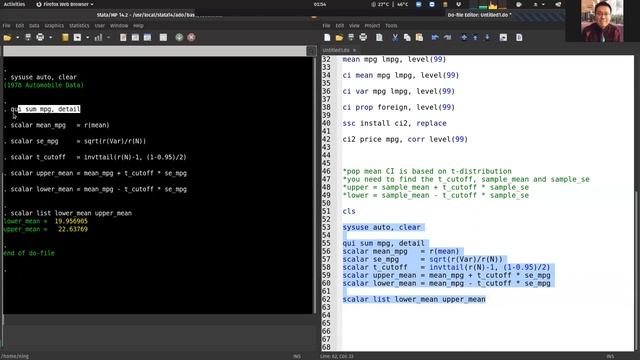This screenshot has height=360, width=640.
Task: Click the Find icon in Do-file Editor
Action: (x=379, y=38)
